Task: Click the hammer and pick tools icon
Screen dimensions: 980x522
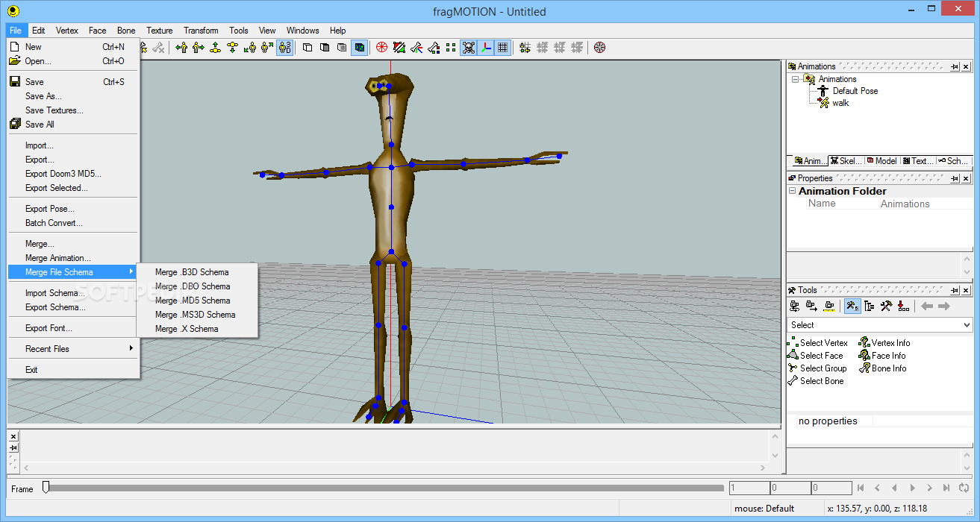Action: tap(887, 306)
